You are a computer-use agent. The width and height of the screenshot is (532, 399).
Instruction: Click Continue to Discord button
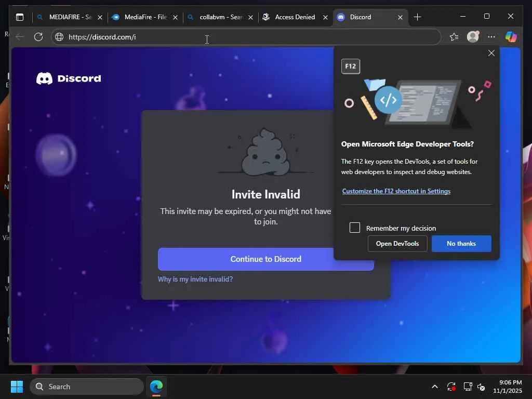246,259
